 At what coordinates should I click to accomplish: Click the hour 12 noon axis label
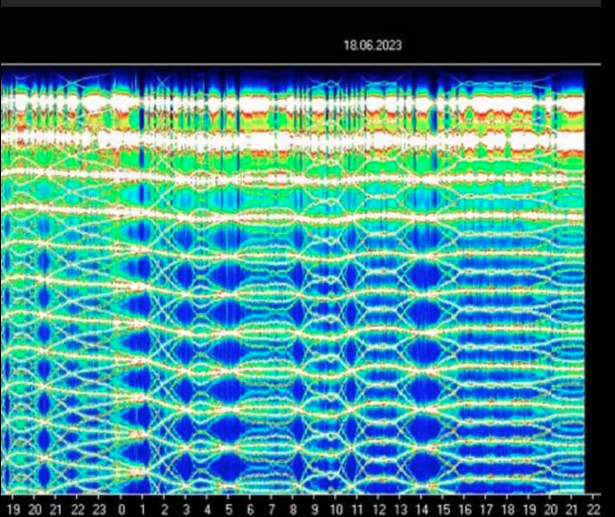tap(379, 508)
